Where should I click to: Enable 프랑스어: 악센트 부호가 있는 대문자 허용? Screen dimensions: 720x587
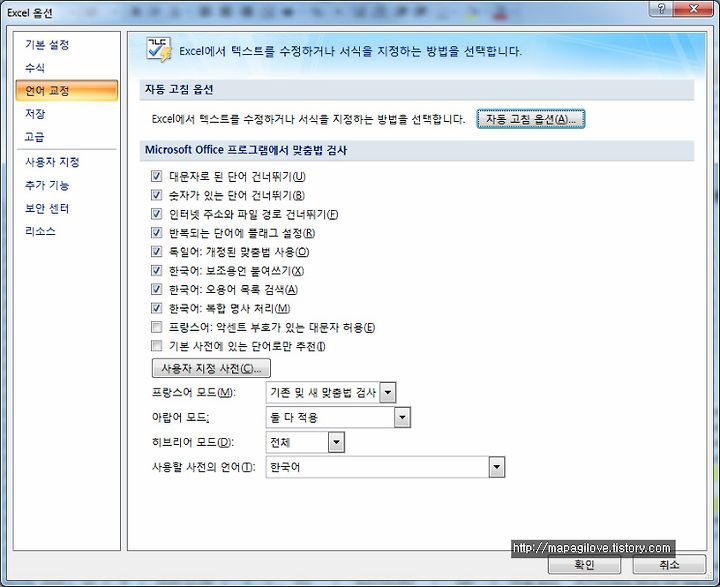point(157,327)
